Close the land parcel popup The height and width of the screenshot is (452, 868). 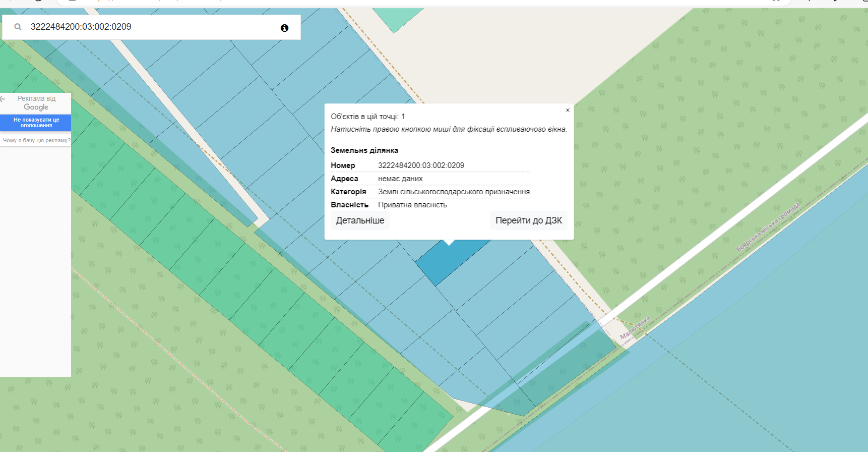(568, 110)
